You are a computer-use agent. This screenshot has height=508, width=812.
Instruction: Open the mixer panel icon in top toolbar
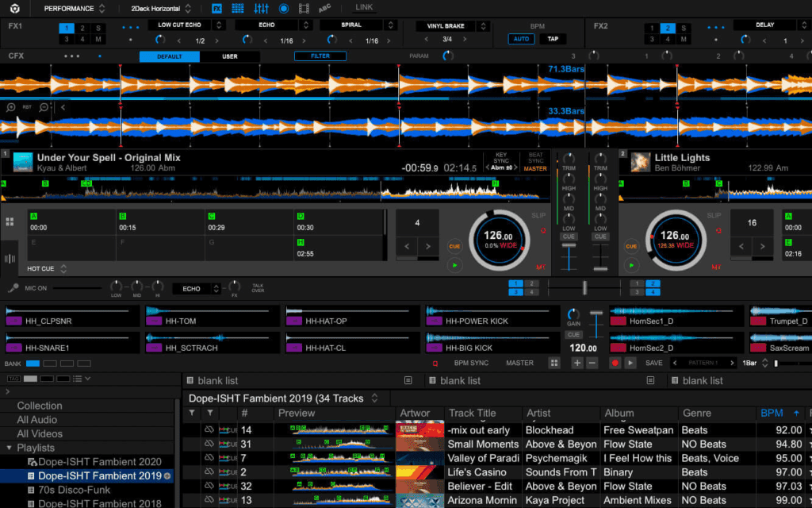[260, 9]
